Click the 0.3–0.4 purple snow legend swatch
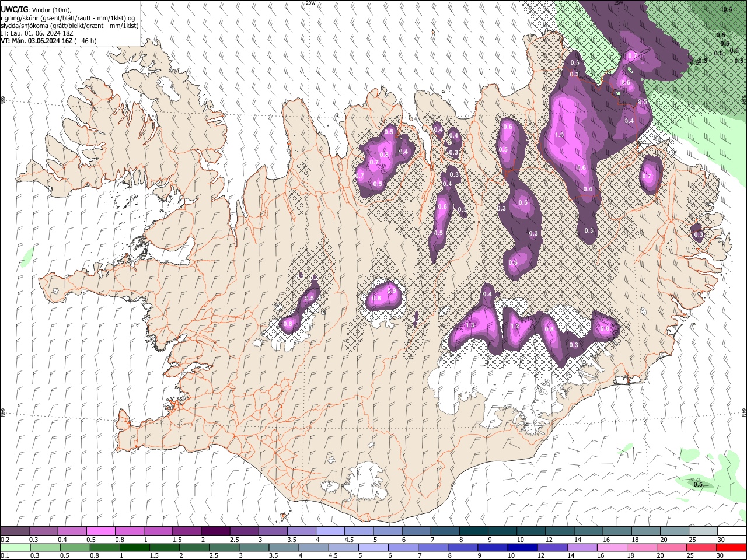Screen dimensions: 747x560 [x=44, y=531]
